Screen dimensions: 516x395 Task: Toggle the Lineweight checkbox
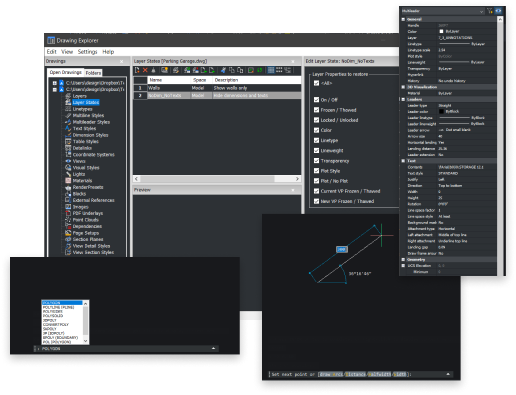point(316,150)
